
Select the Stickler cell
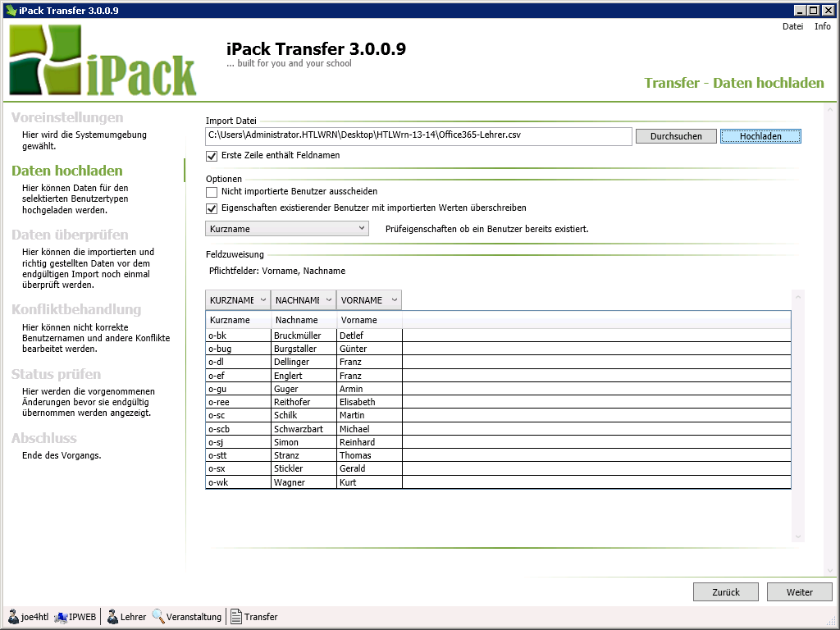click(x=304, y=468)
